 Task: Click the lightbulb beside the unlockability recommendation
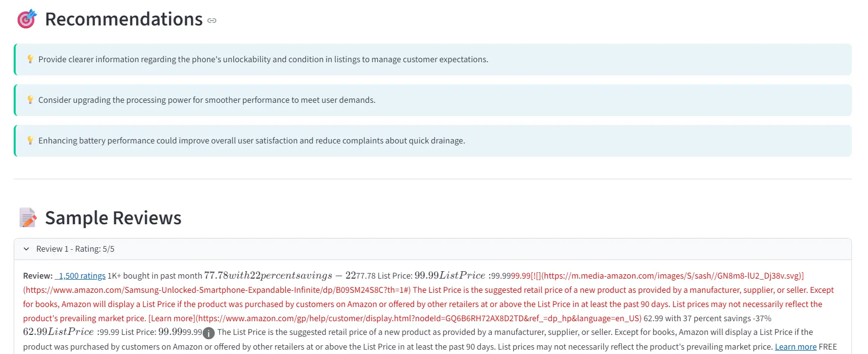point(30,59)
